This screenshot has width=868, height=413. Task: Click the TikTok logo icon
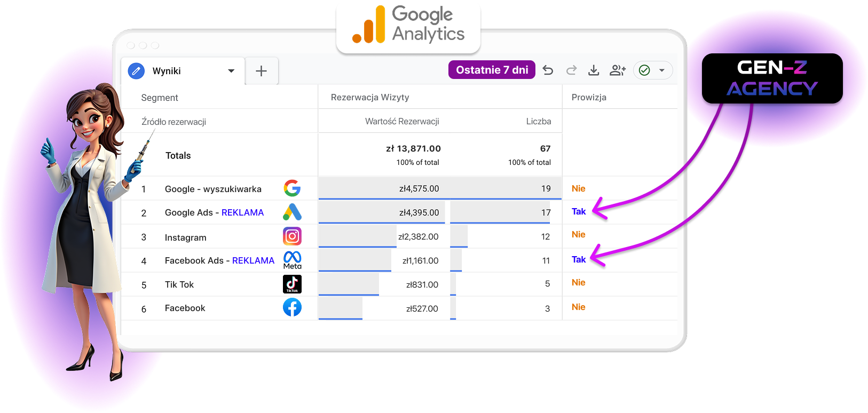tap(292, 284)
